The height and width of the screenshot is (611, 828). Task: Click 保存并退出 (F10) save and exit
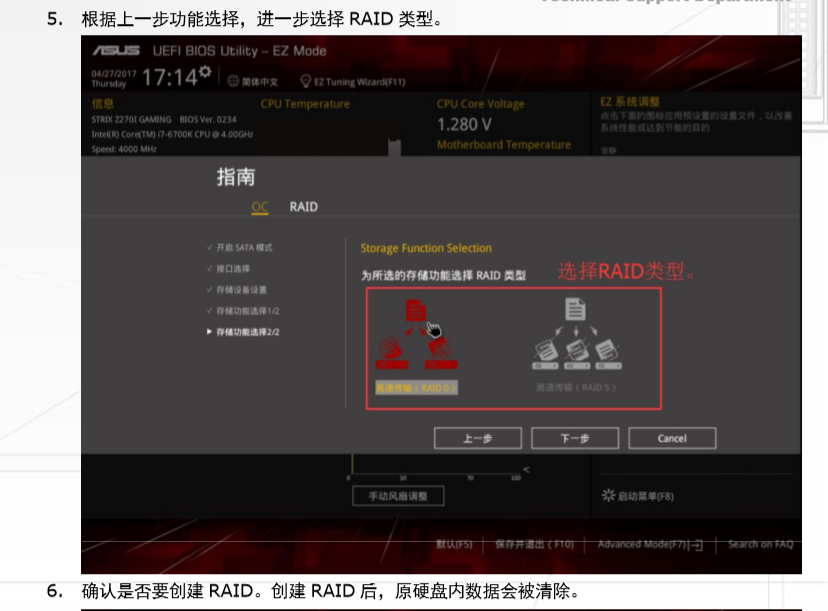(534, 544)
